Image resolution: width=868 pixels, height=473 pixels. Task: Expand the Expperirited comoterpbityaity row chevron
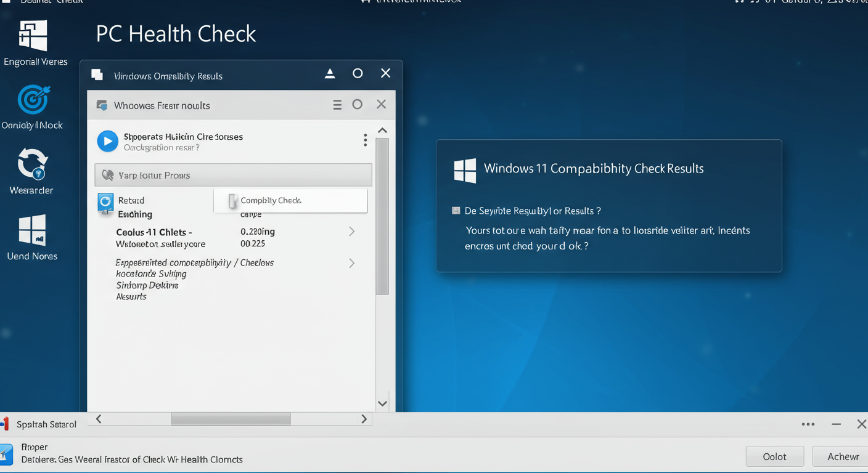352,263
